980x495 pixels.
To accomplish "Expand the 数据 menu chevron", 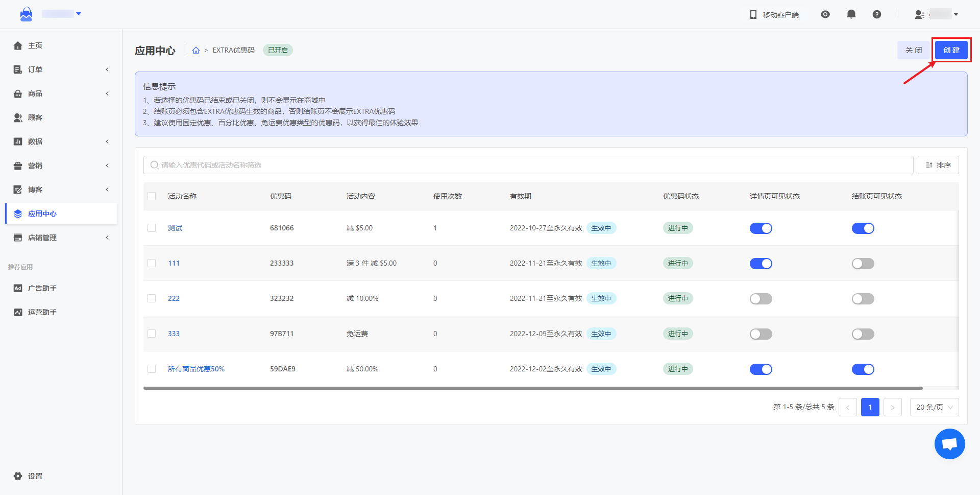I will point(107,142).
